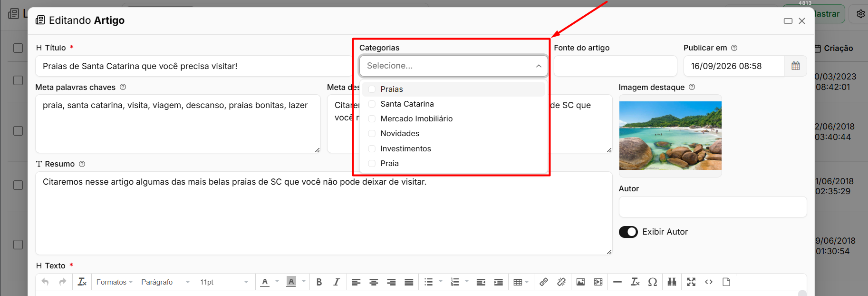Insert media video into the text
This screenshot has width=868, height=296.
coord(598,282)
